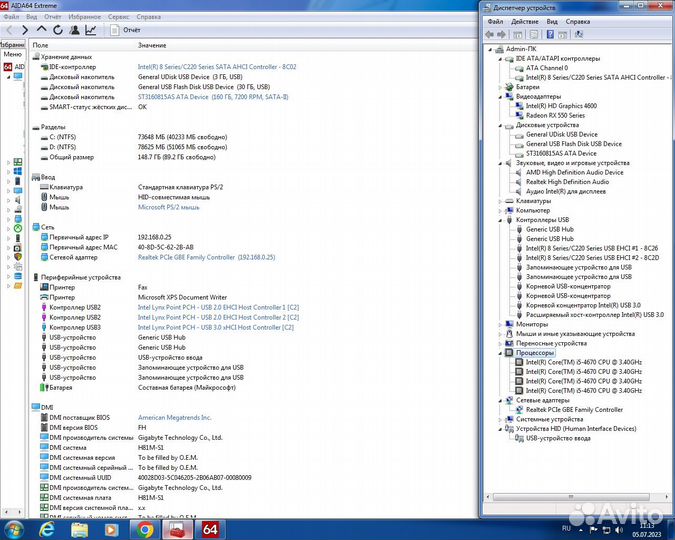This screenshot has width=675, height=540.
Task: Click Device Manager forward arrow icon
Action: [501, 34]
